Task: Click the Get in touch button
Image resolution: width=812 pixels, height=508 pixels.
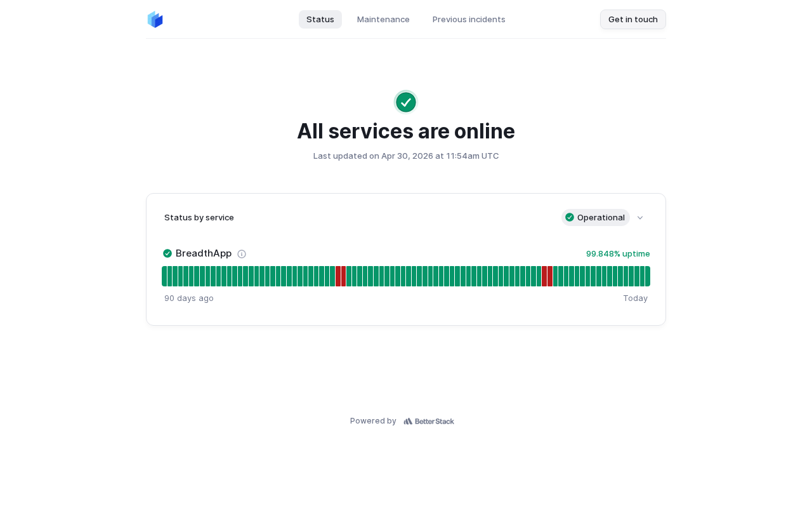Action: [x=633, y=19]
